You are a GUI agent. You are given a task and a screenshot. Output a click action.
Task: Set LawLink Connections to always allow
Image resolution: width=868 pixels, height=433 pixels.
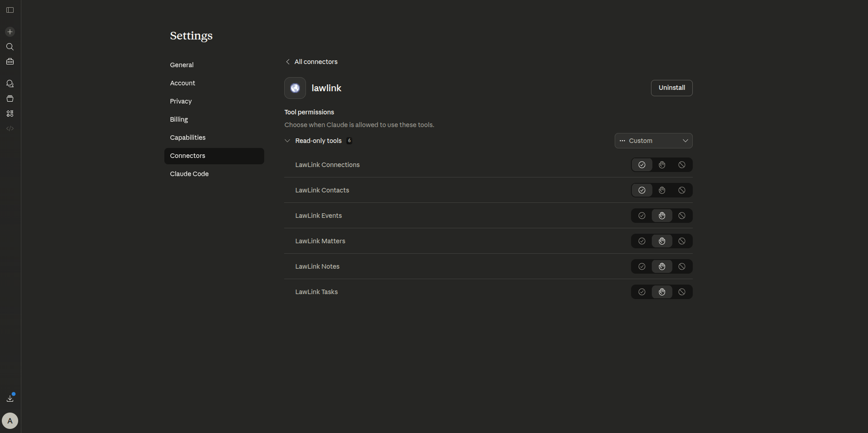point(642,165)
